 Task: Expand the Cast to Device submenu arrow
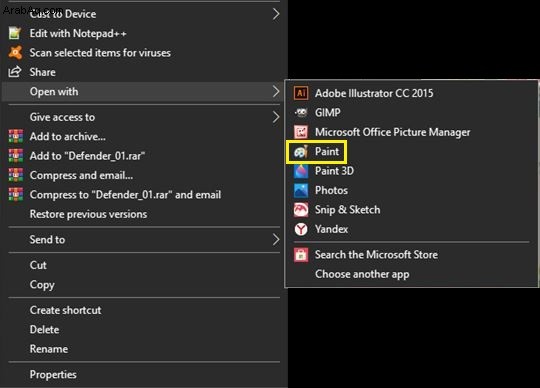point(276,14)
